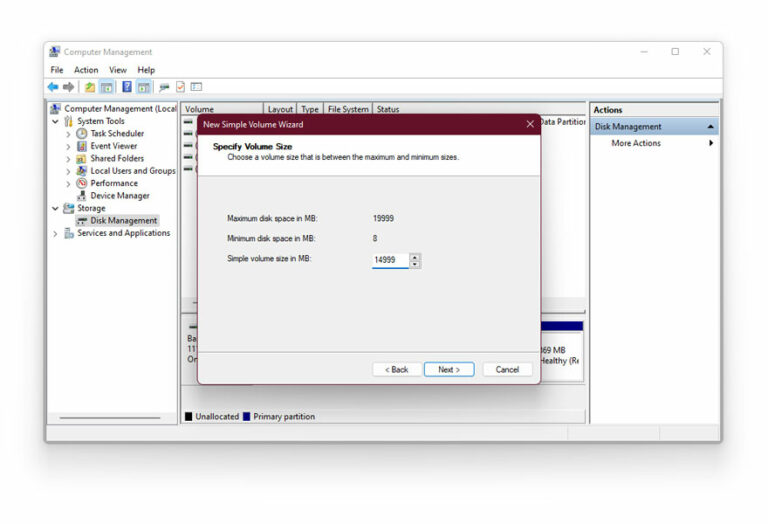
Task: Maximize the Computer Management window
Action: (x=675, y=51)
